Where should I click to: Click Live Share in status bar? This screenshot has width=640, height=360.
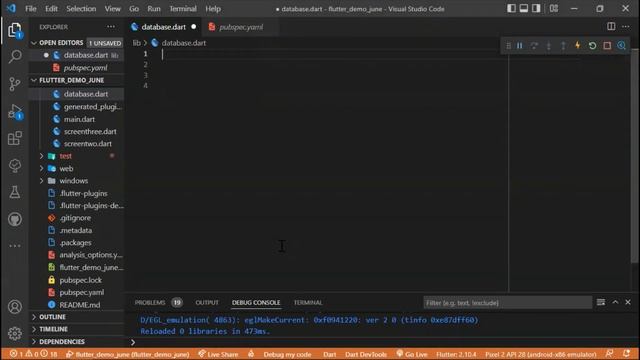click(218, 354)
